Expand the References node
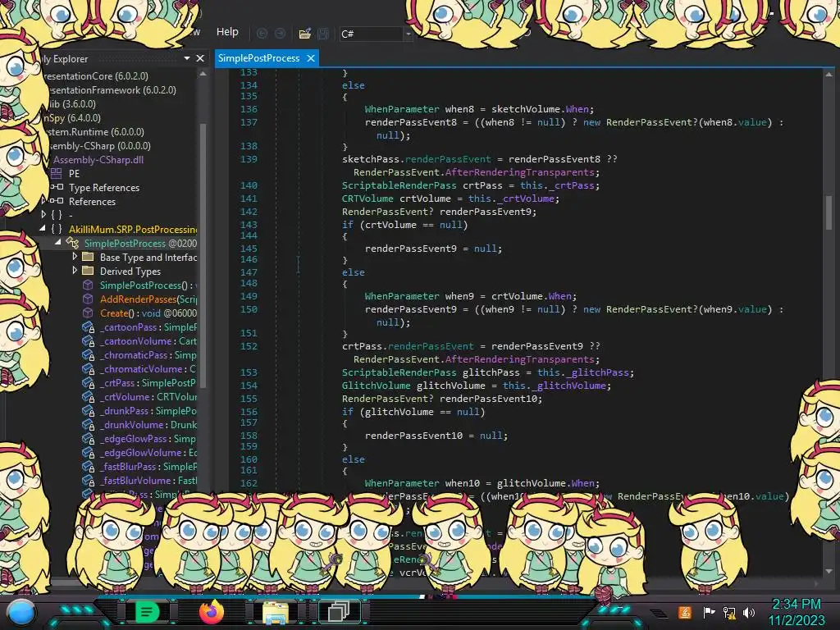840x630 pixels. [44, 200]
